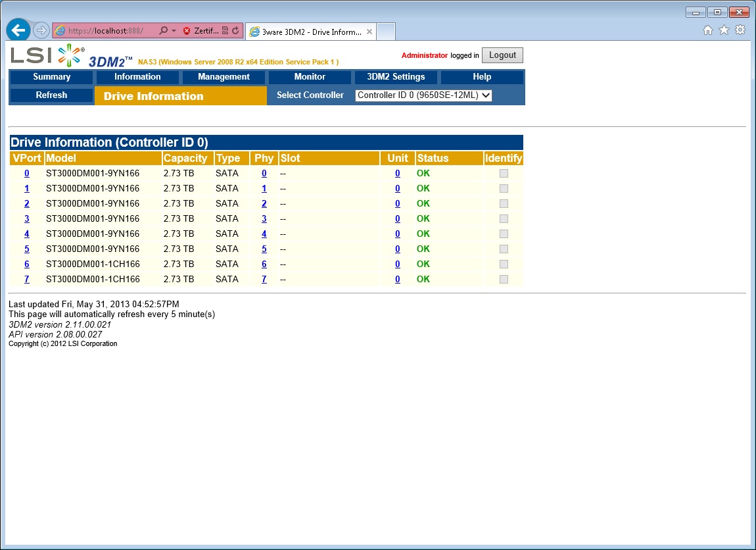
Task: Open VPort 7 link
Action: 26,279
